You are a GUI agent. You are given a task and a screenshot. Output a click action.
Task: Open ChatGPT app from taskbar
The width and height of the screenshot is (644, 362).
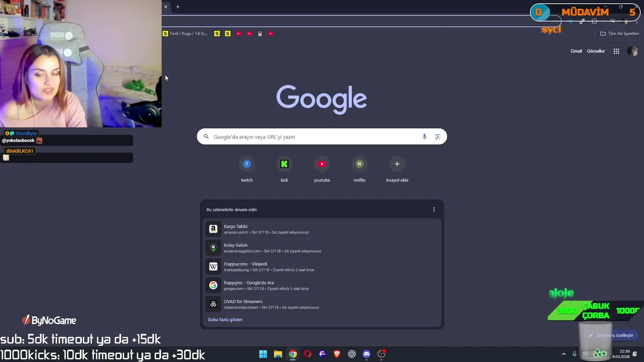coord(352,354)
